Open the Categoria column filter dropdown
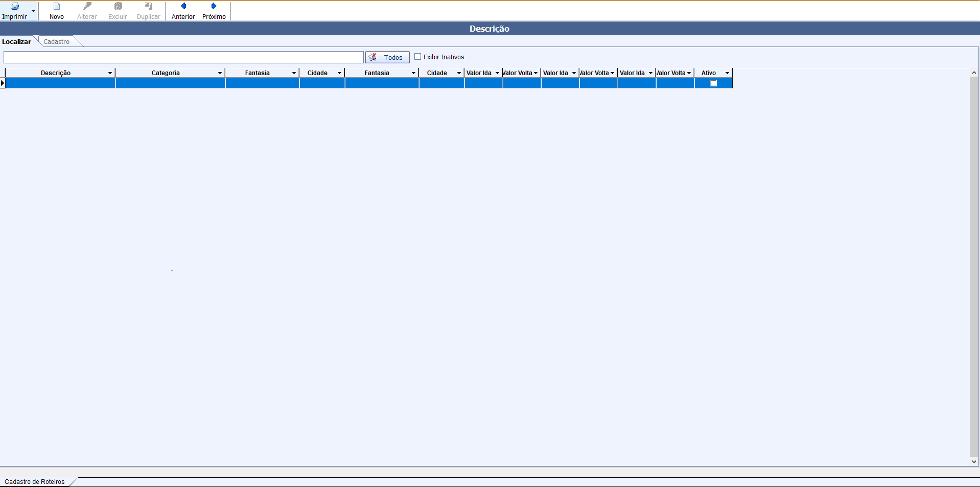The height and width of the screenshot is (487, 980). pos(220,73)
